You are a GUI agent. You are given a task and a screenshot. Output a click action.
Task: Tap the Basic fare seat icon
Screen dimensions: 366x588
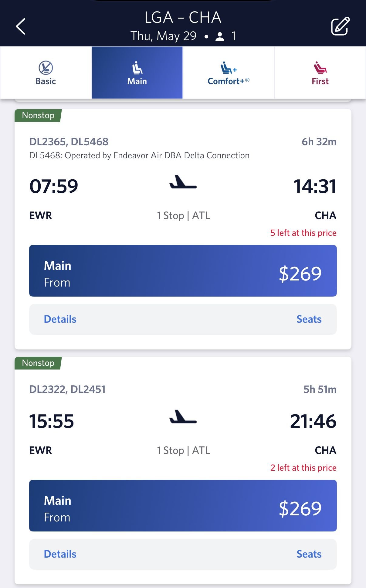pyautogui.click(x=46, y=68)
